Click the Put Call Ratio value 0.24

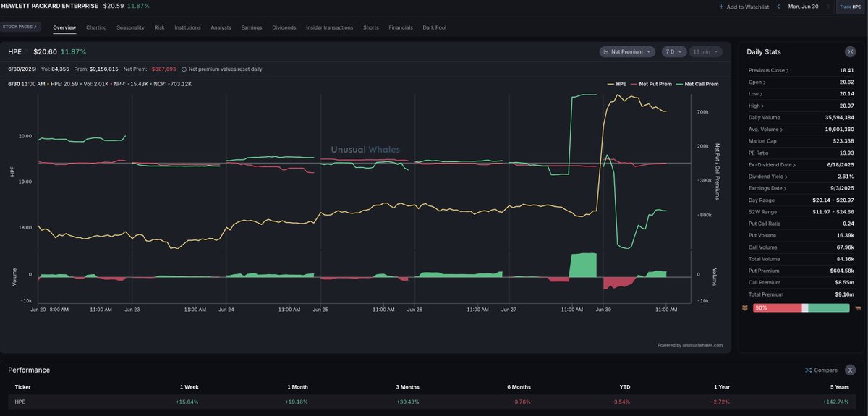(848, 224)
